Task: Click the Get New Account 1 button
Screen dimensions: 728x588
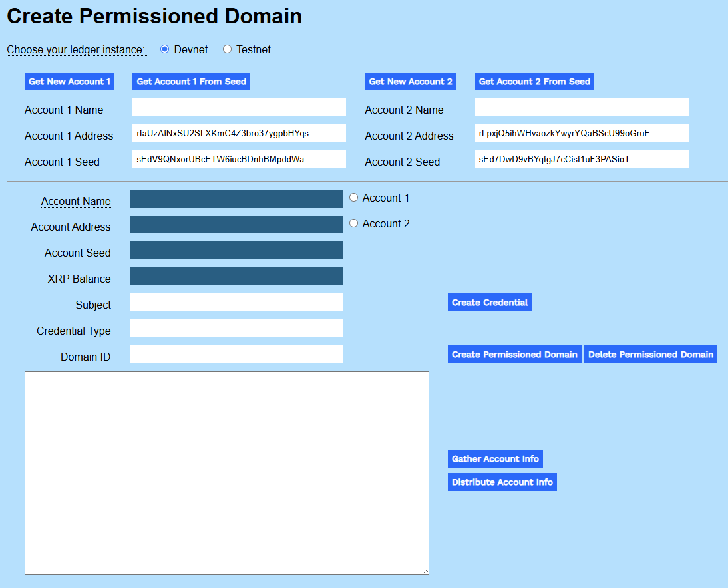Action: tap(69, 82)
